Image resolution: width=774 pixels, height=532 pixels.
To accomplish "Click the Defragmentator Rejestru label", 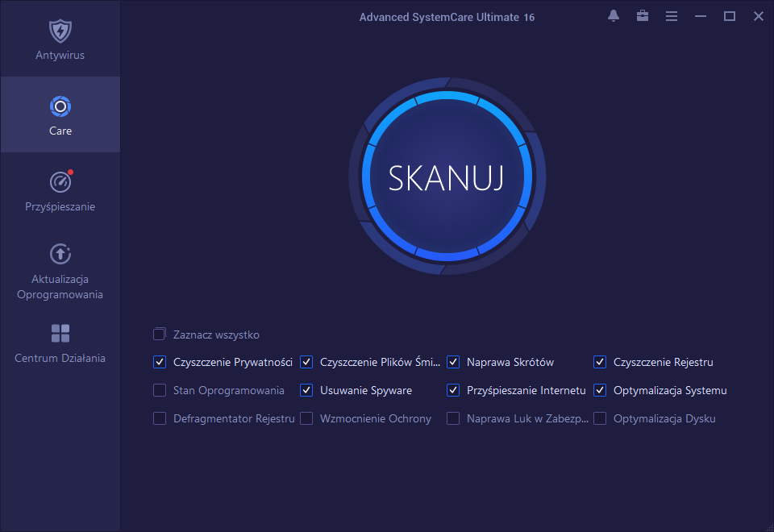I will [234, 418].
